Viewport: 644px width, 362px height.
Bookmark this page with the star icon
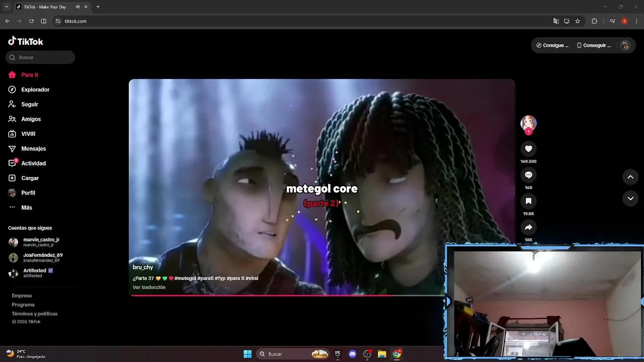pyautogui.click(x=578, y=21)
